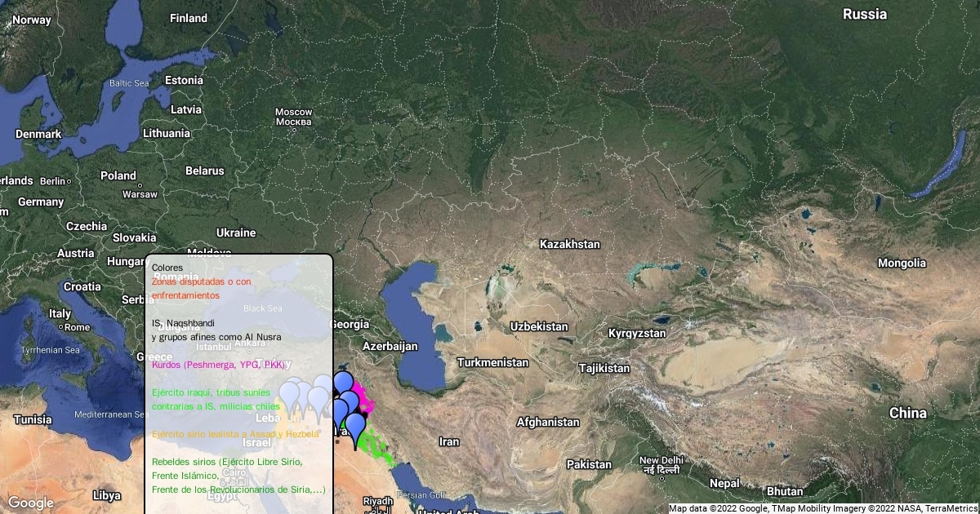Click the 'Italy' map label
Screen dimensions: 980x514
pyautogui.click(x=60, y=313)
